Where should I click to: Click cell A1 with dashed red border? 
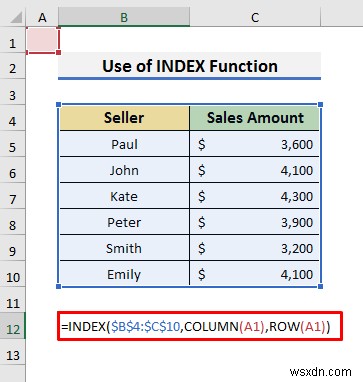[42, 40]
